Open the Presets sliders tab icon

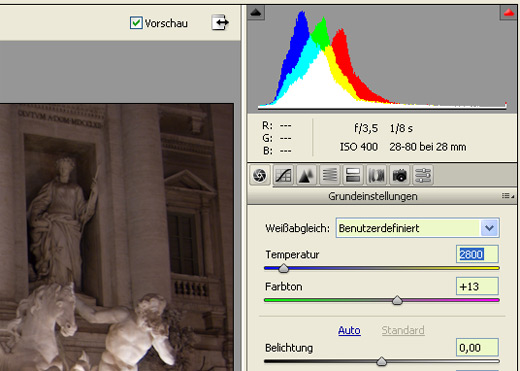[x=423, y=175]
